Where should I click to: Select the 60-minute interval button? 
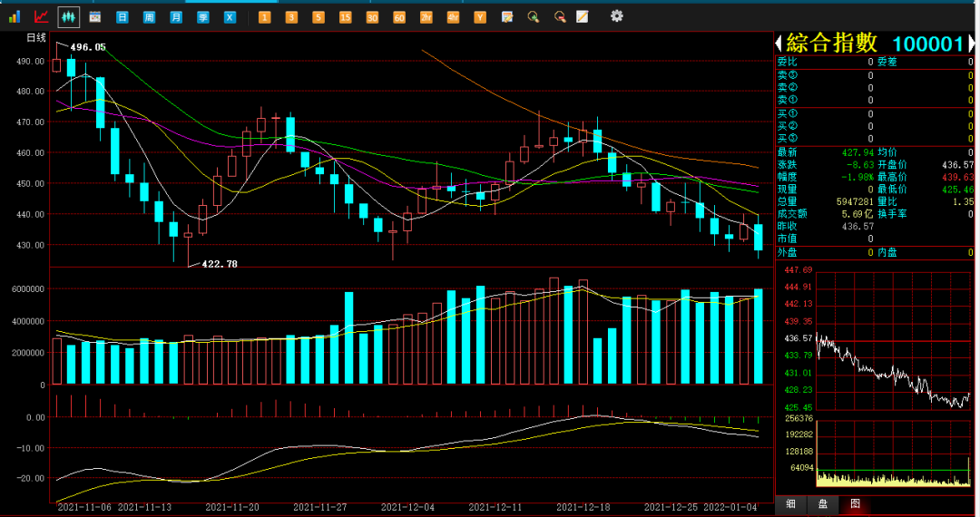398,17
